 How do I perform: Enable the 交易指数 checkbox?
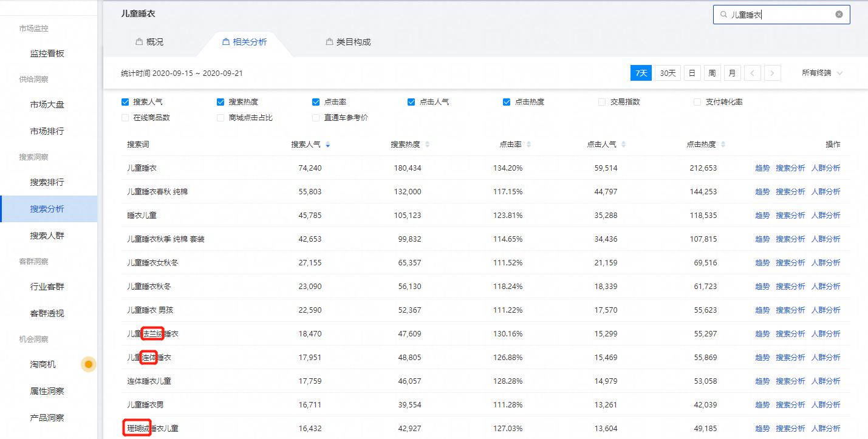[601, 101]
